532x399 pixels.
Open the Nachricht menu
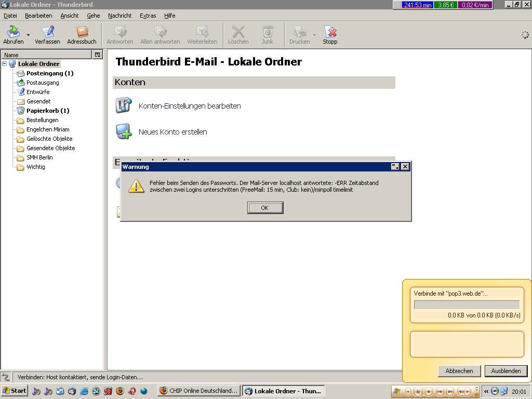(x=120, y=16)
